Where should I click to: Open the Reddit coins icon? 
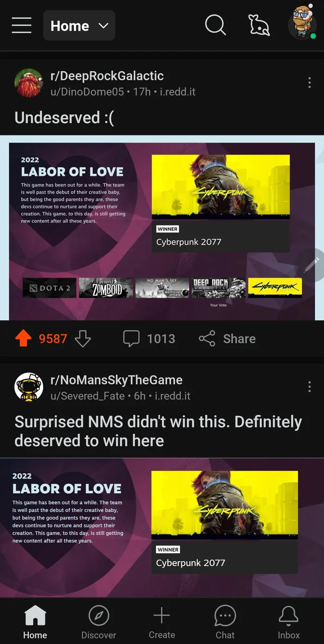coord(258,25)
